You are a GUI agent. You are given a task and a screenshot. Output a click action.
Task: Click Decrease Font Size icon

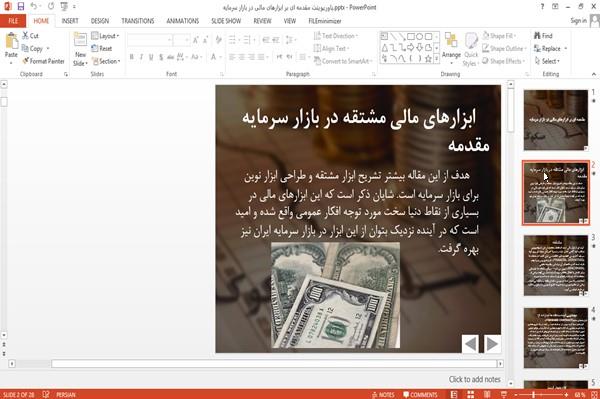click(x=206, y=39)
